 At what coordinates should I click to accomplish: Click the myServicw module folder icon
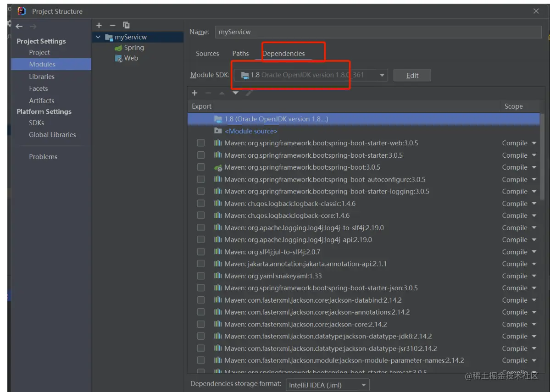109,37
